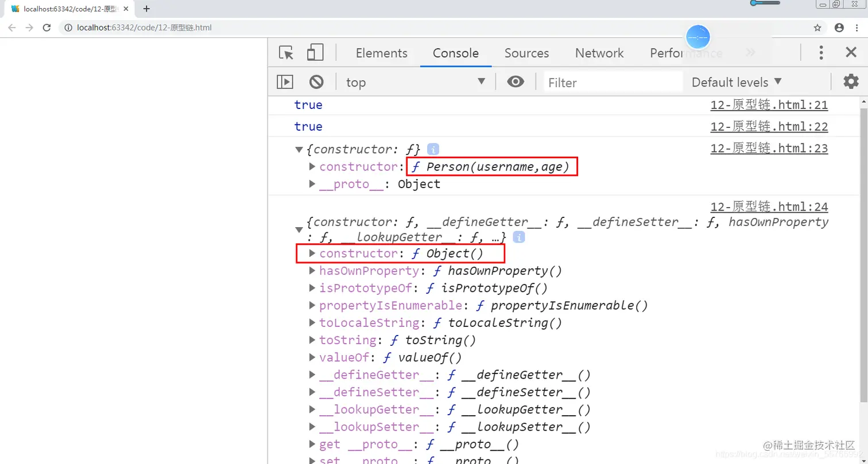The image size is (868, 464).
Task: Expand toLocaleString property
Action: pos(312,322)
